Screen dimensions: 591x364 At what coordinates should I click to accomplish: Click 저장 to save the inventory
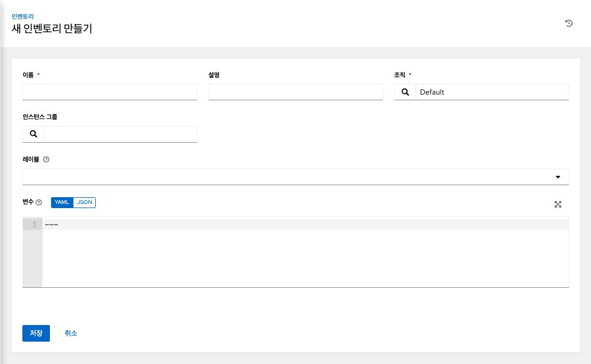point(36,333)
